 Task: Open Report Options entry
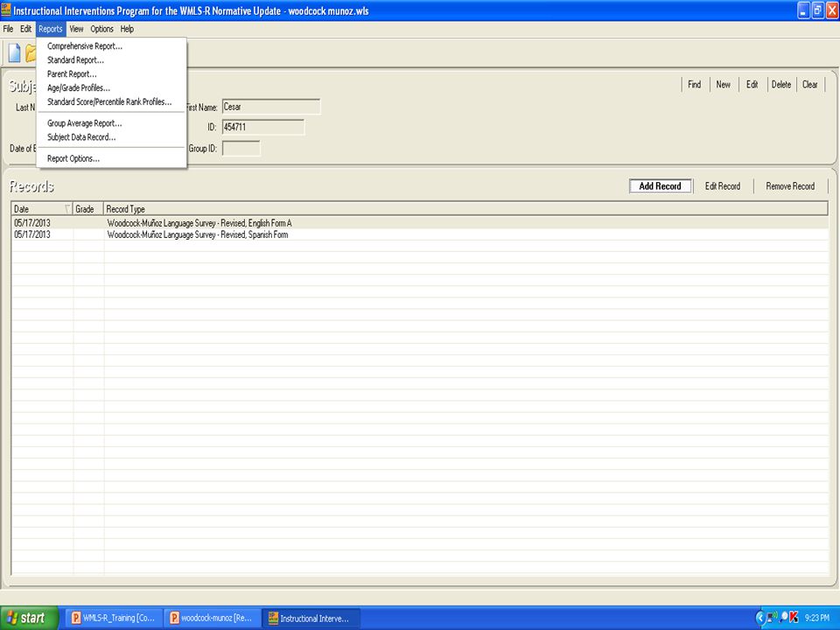pos(111,158)
